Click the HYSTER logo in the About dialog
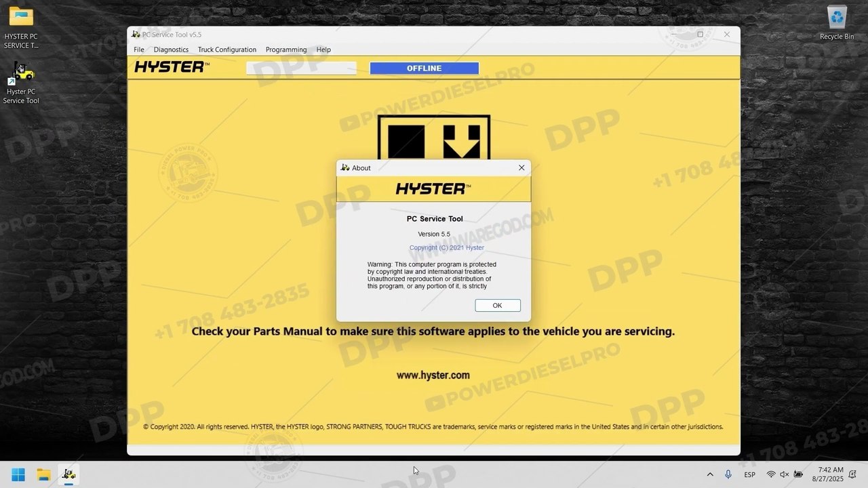The image size is (868, 488). click(433, 188)
